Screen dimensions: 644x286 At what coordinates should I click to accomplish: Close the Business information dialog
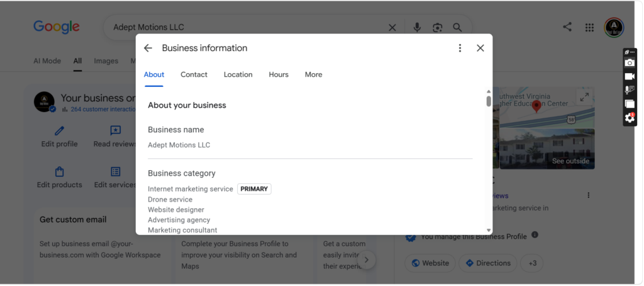(x=480, y=48)
